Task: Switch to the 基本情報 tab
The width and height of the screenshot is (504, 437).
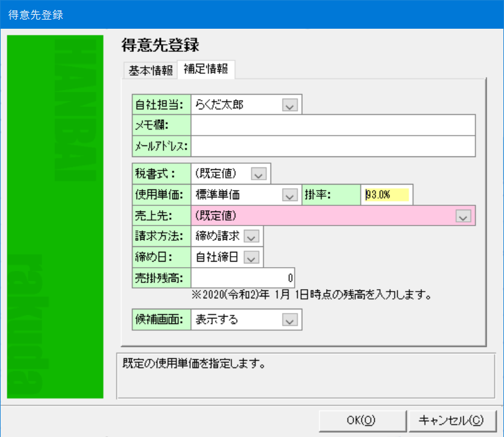Action: pos(150,70)
